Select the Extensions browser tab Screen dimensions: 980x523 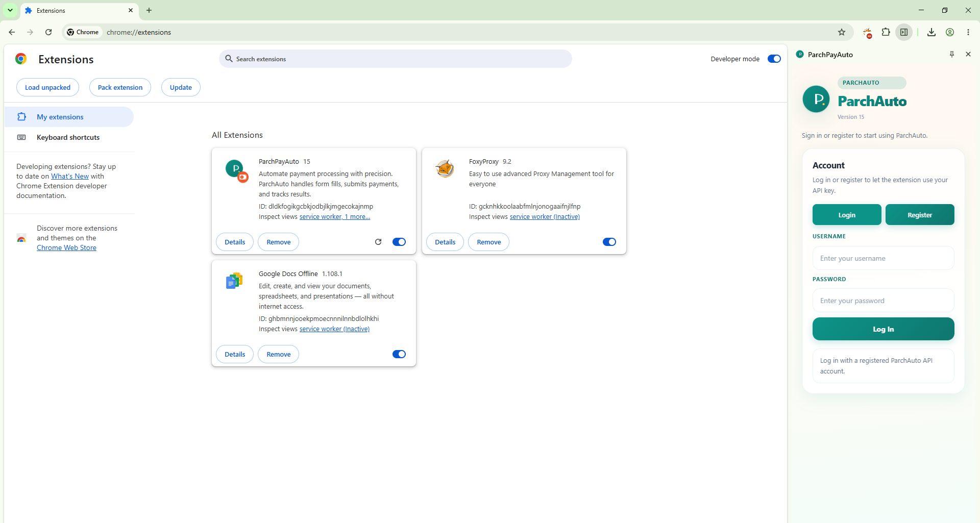[79, 11]
